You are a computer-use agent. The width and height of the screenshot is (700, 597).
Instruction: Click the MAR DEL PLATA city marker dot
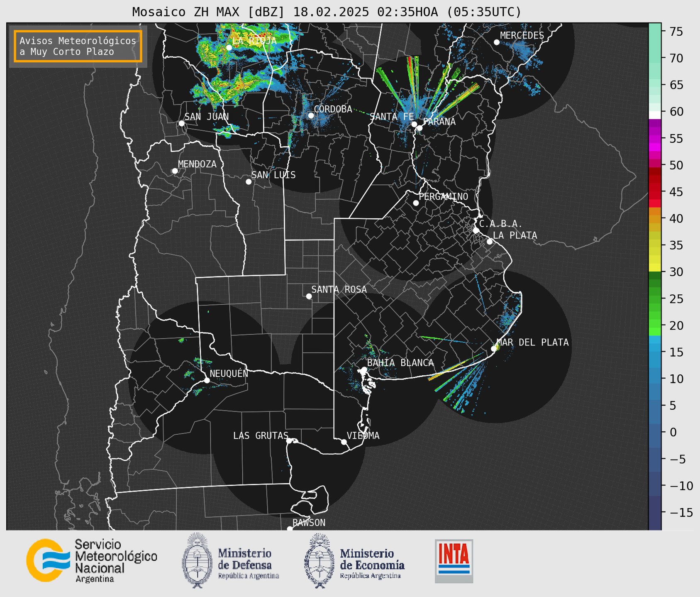click(494, 349)
